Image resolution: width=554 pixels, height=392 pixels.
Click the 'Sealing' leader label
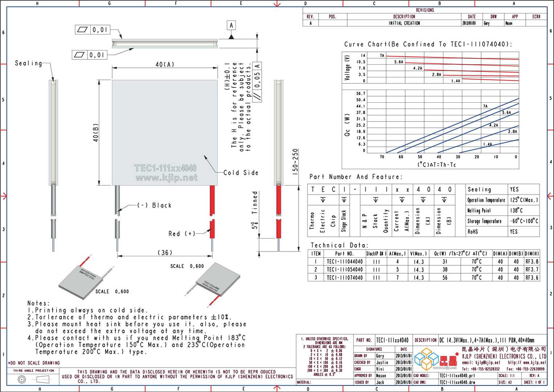pyautogui.click(x=28, y=63)
